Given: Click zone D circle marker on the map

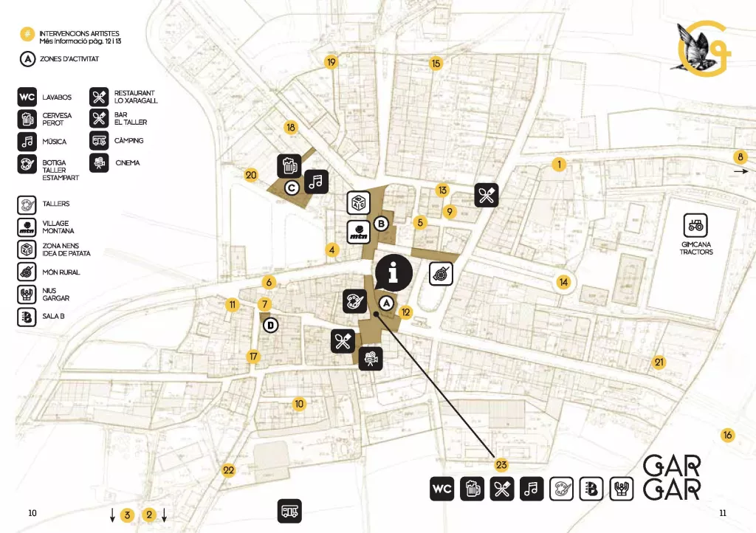Looking at the screenshot, I should point(270,326).
